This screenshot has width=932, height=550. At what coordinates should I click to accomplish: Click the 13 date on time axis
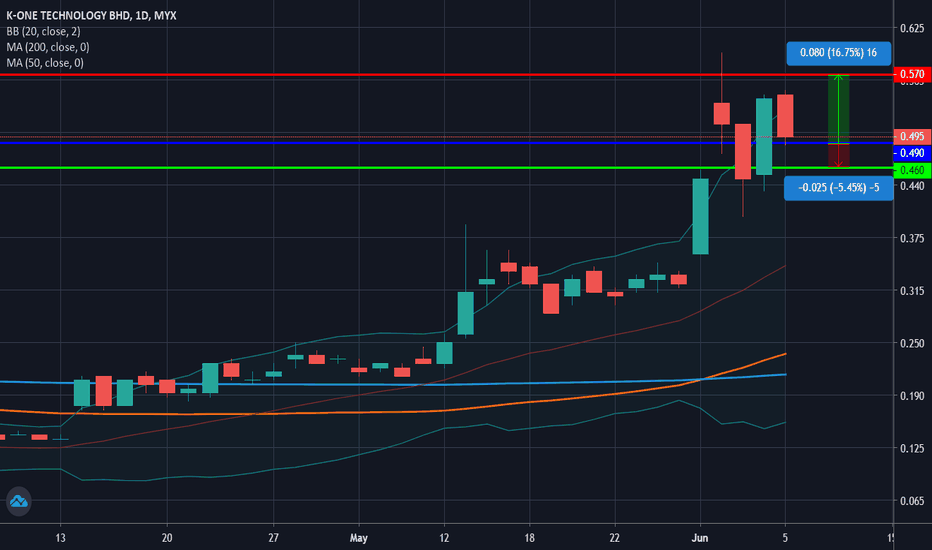(x=60, y=538)
